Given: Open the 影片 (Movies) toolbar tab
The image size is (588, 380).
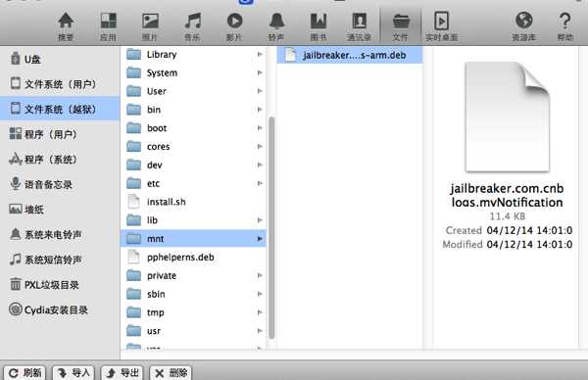Looking at the screenshot, I should [x=235, y=26].
